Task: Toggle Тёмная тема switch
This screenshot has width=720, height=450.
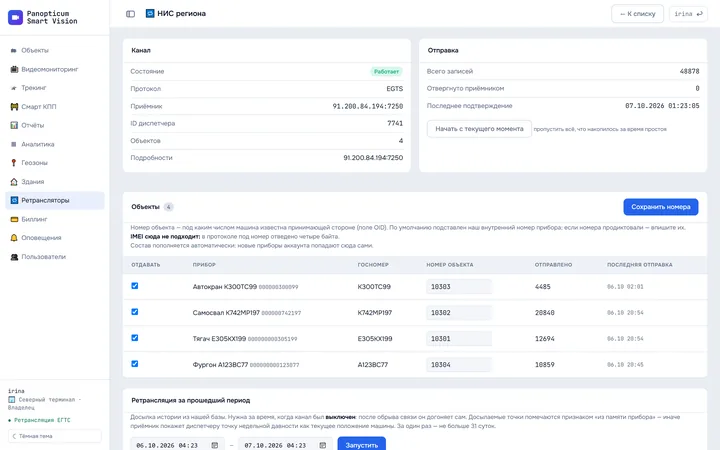Action: [55, 436]
